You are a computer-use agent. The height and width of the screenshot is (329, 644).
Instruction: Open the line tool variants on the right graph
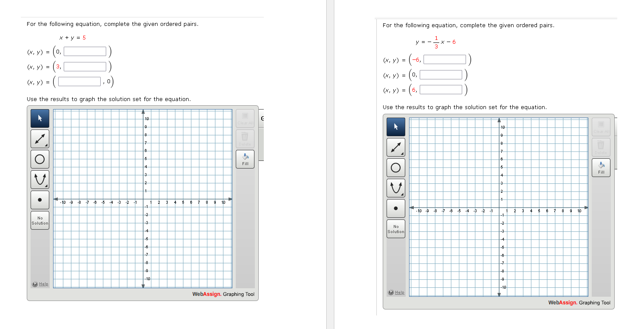401,153
